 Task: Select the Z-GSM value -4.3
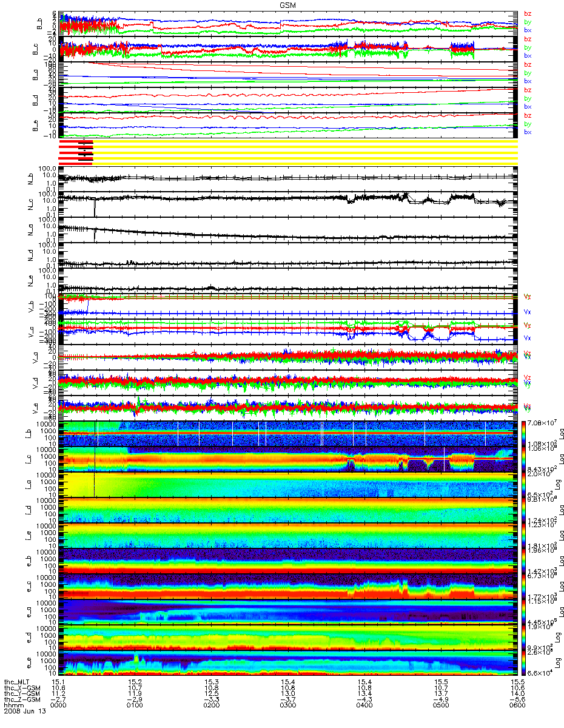(364, 699)
